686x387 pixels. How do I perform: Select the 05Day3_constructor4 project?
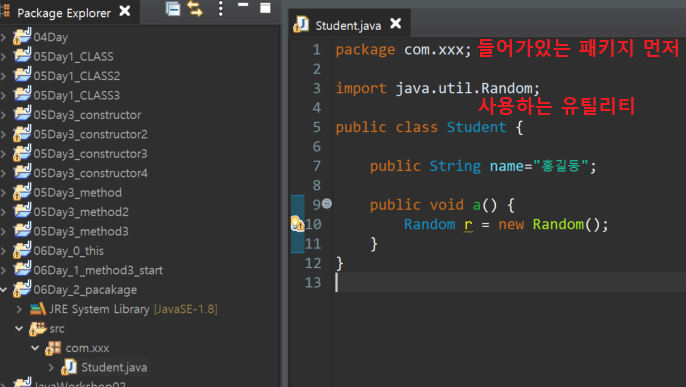(91, 173)
